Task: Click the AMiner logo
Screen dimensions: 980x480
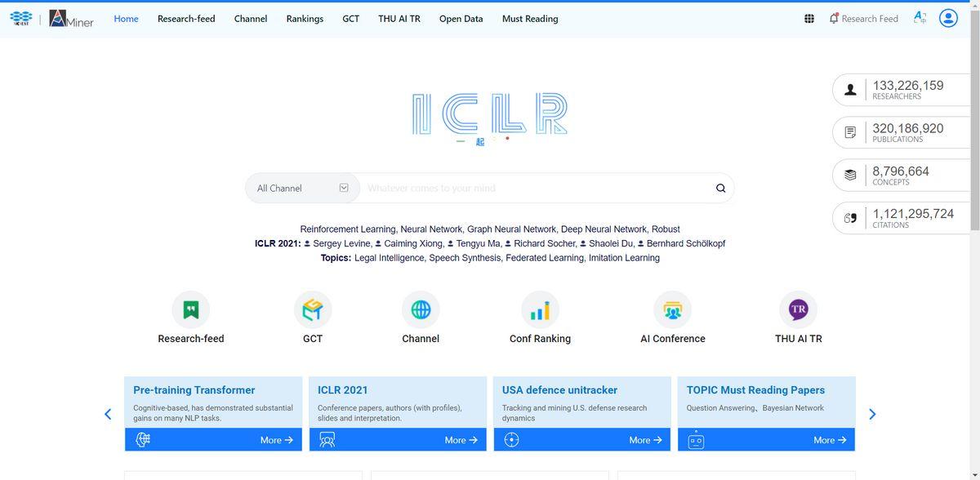Action: click(71, 18)
